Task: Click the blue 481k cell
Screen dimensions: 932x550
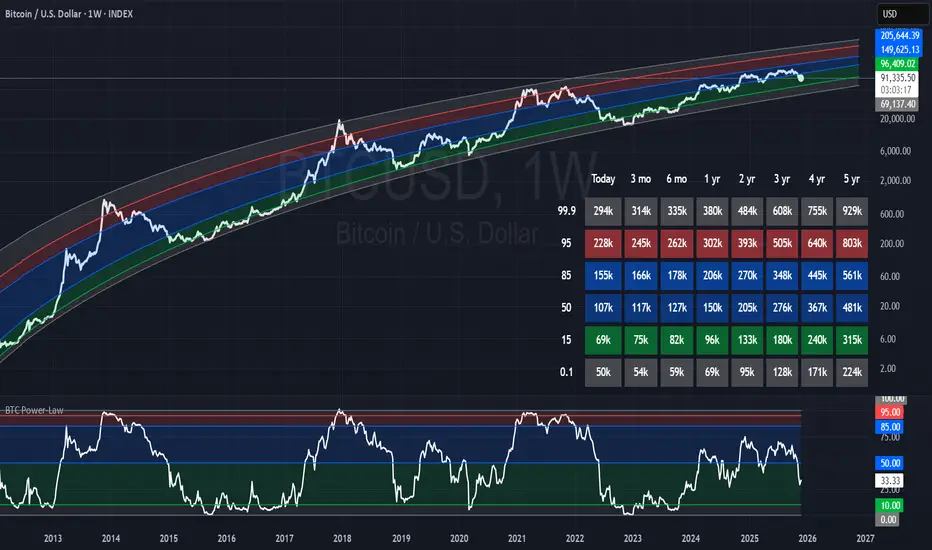Action: point(852,307)
